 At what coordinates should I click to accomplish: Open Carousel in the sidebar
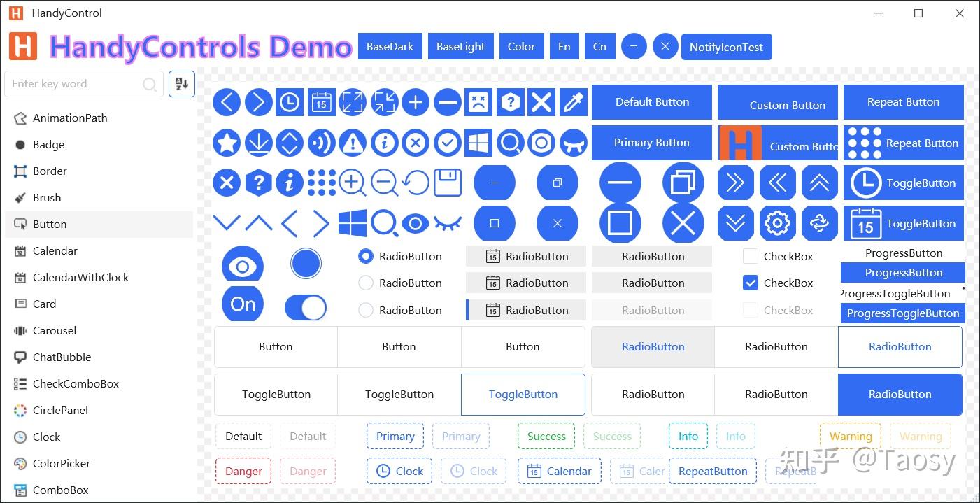coord(99,330)
